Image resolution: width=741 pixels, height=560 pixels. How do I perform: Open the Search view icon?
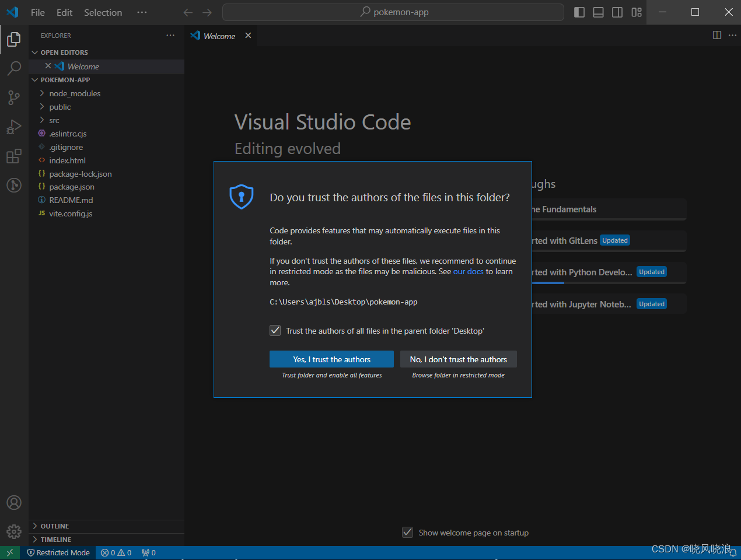tap(14, 68)
